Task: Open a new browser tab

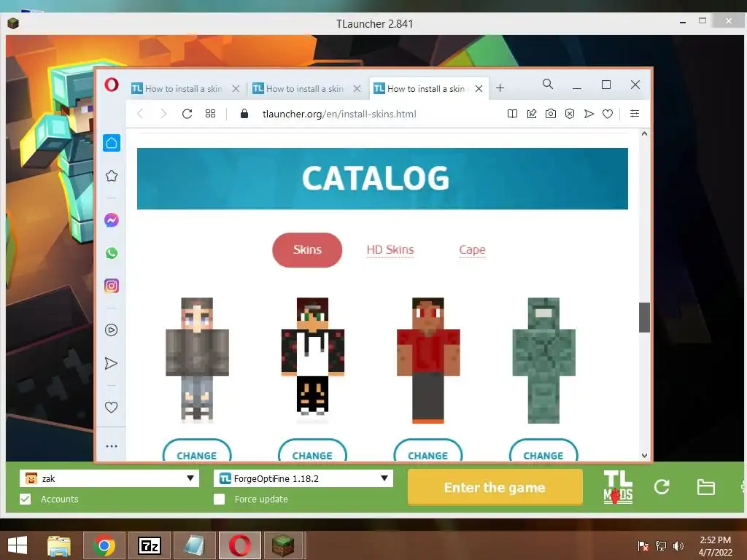Action: pos(500,88)
